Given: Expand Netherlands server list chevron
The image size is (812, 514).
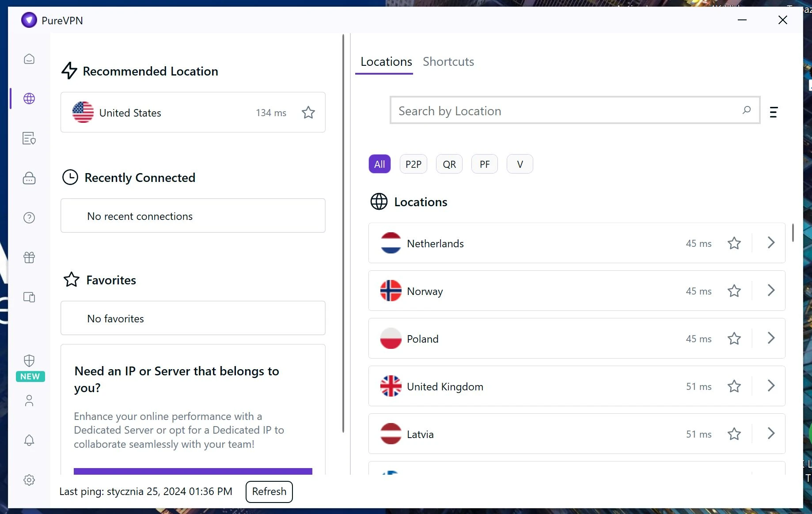Looking at the screenshot, I should 771,242.
